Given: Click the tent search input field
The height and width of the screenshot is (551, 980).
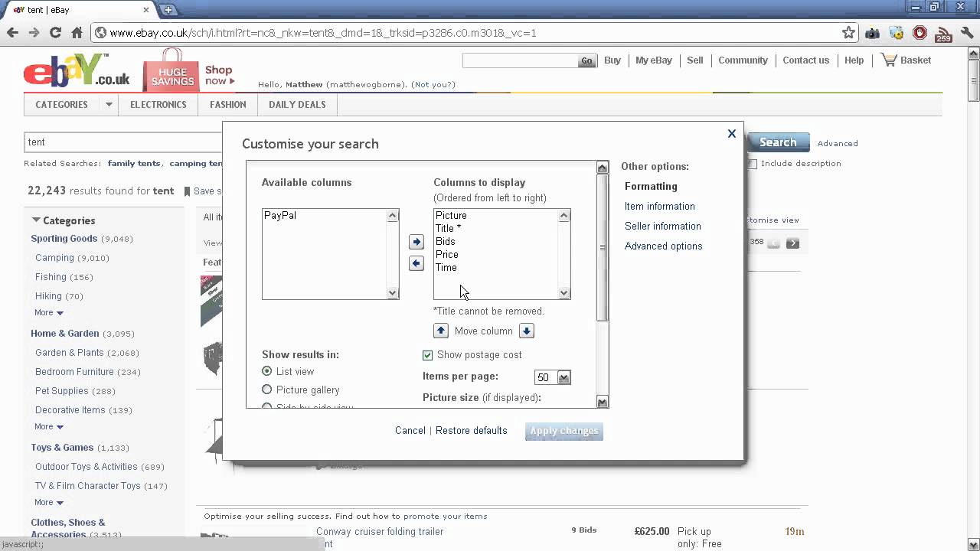Looking at the screenshot, I should [125, 142].
